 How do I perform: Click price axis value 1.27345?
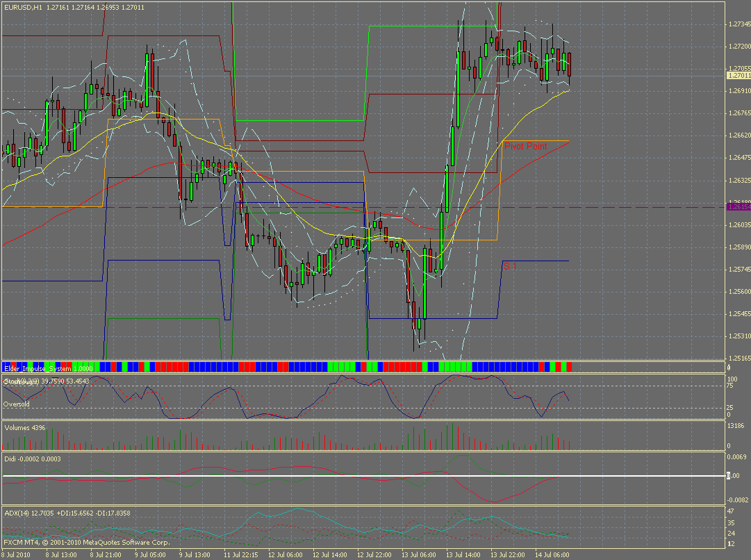click(739, 24)
